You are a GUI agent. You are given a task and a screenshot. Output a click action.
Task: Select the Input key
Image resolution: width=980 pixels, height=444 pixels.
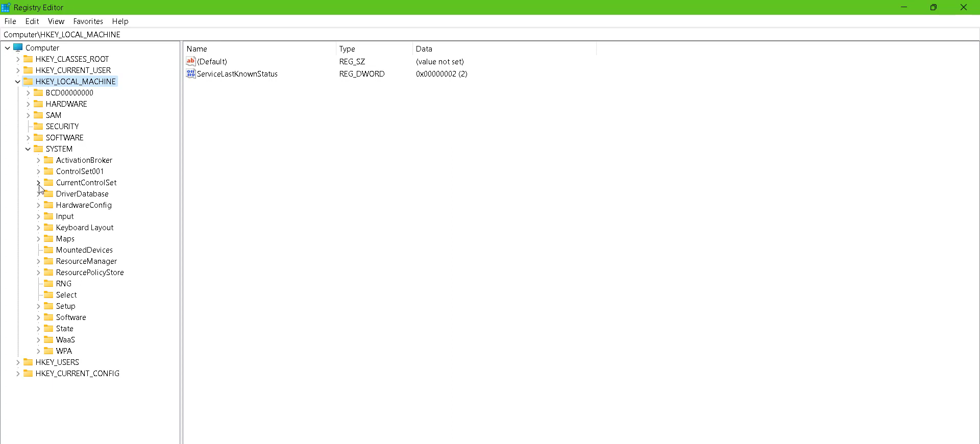[65, 216]
